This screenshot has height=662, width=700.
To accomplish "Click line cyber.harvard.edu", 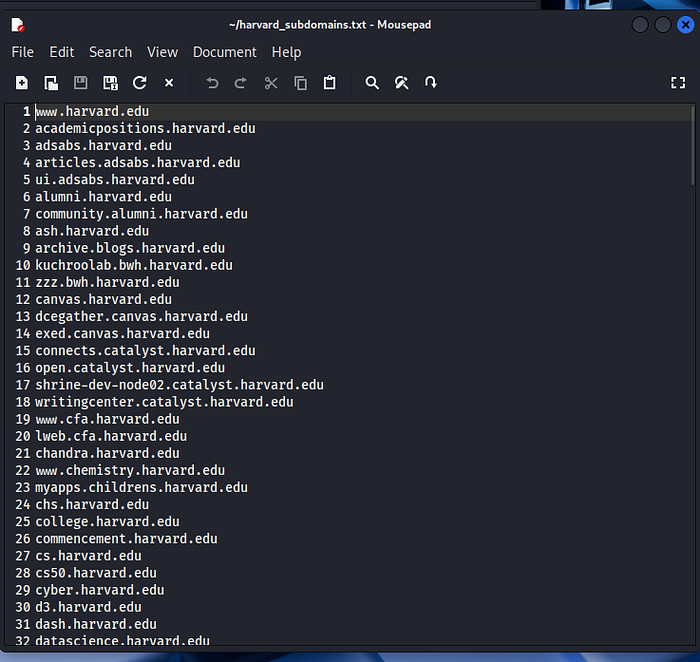I will (x=100, y=591).
